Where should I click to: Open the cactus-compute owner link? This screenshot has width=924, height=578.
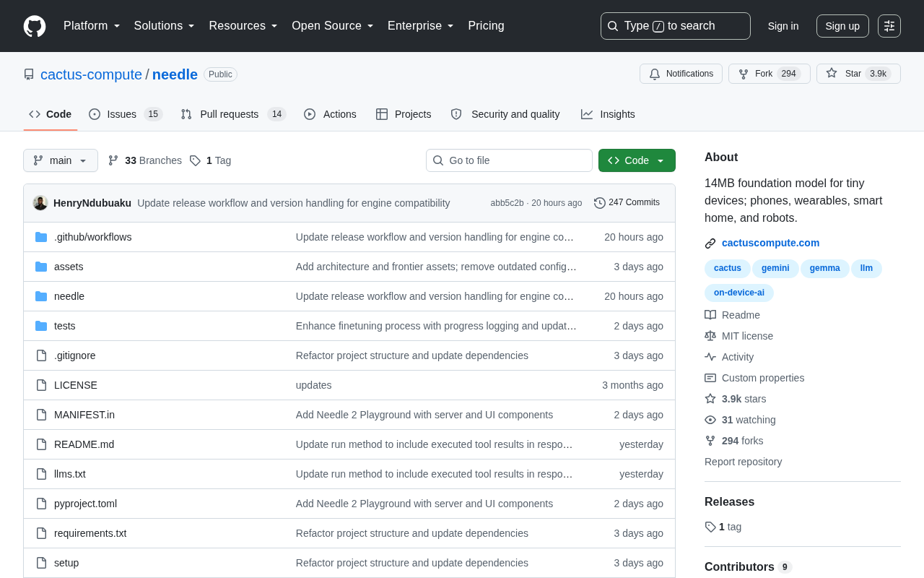click(91, 74)
